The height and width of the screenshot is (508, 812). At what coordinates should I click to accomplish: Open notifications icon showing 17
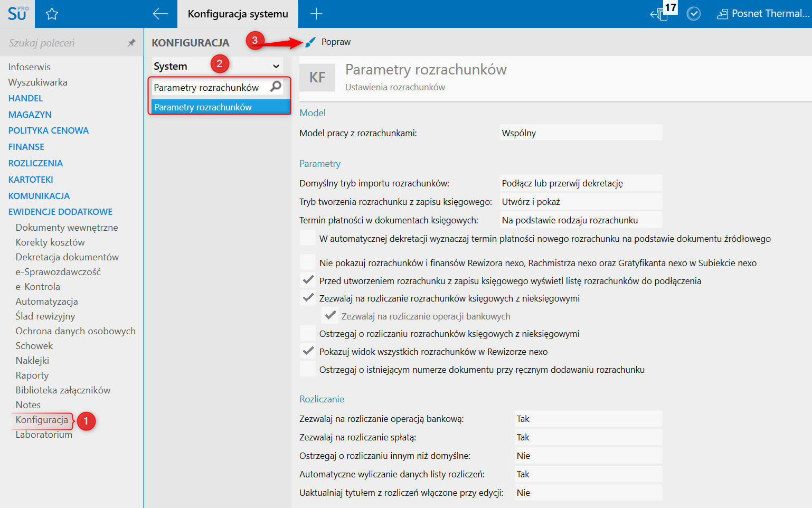(x=662, y=13)
